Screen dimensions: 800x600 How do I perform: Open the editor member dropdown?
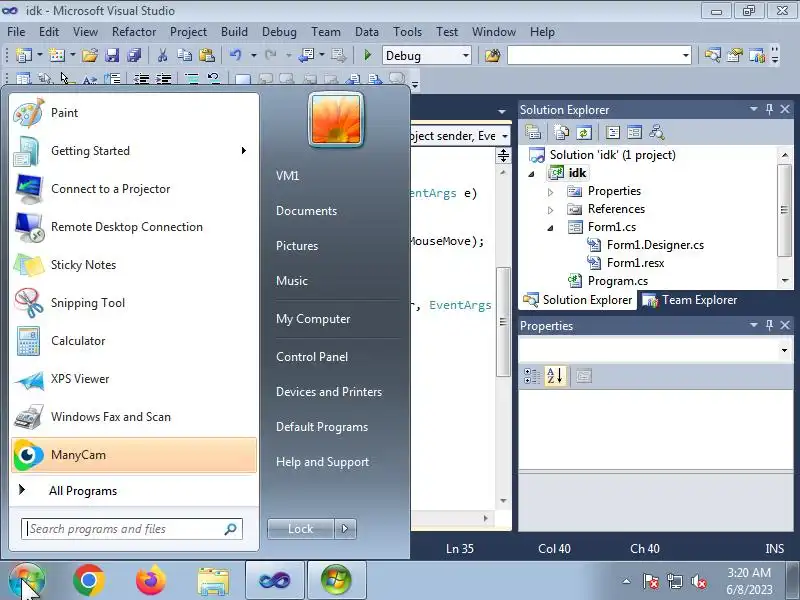pos(504,136)
